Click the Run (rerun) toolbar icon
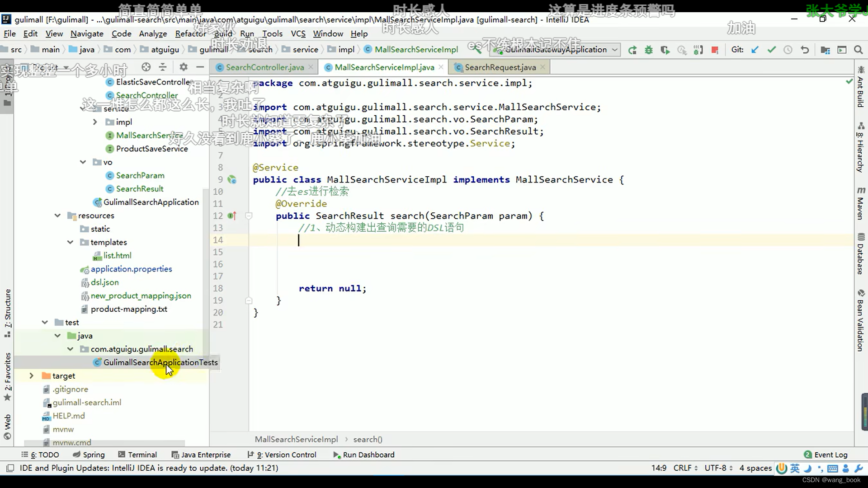Image resolution: width=868 pixels, height=488 pixels. pyautogui.click(x=632, y=50)
